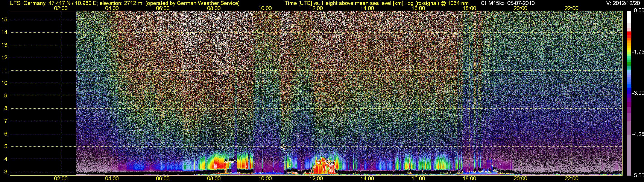This screenshot has width=644, height=182.
Task: Click the "elevation: 2712 m" text in header
Action: click(x=121, y=3)
